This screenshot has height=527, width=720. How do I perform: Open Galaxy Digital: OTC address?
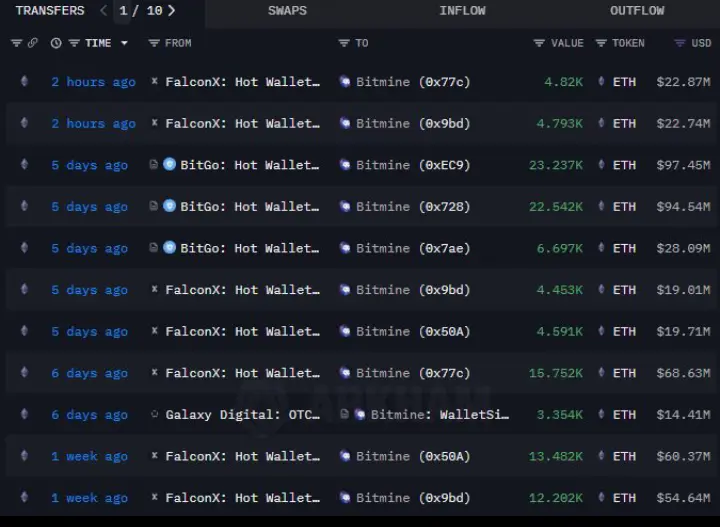tap(242, 415)
